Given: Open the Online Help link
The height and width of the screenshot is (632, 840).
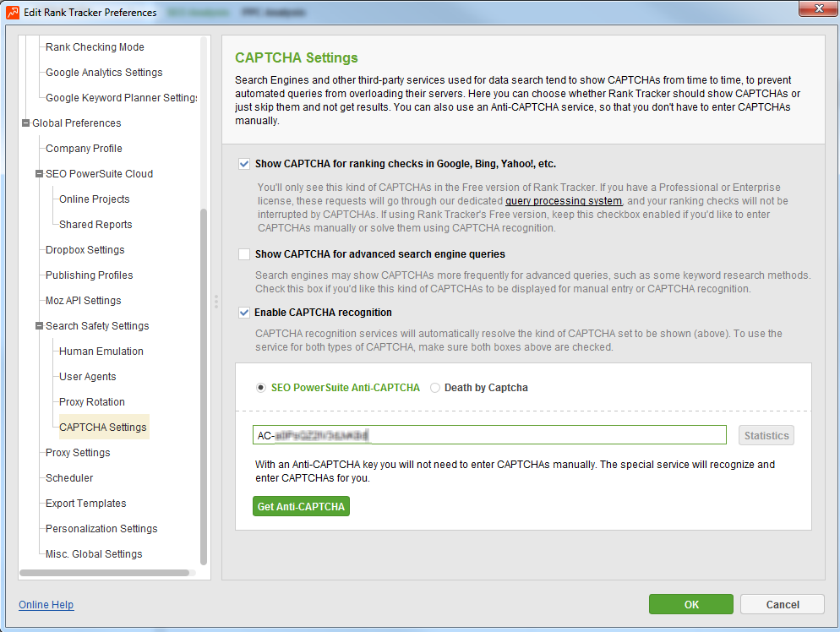Looking at the screenshot, I should coord(46,605).
